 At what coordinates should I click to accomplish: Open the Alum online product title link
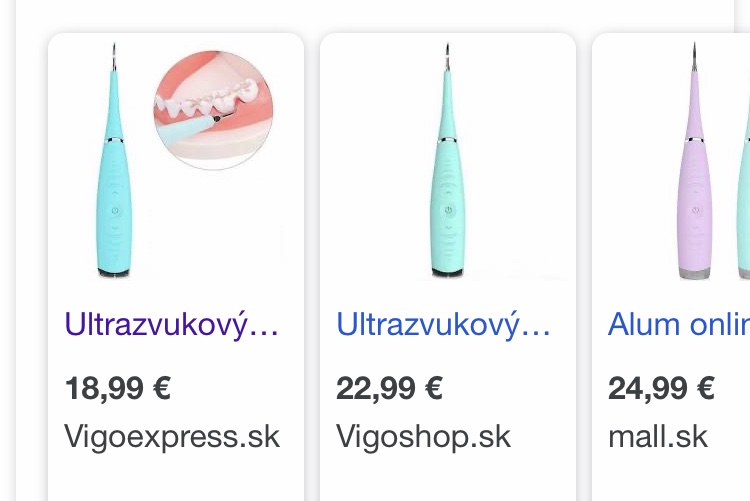coord(679,325)
